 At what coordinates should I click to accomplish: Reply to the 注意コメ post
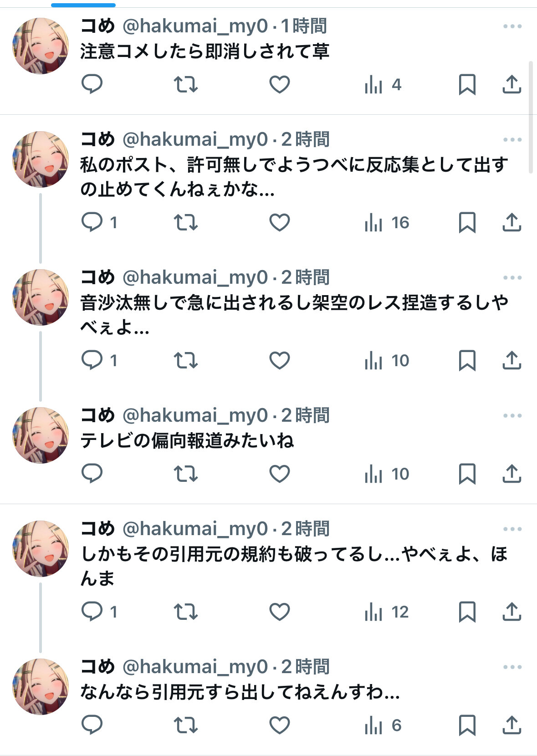(92, 84)
